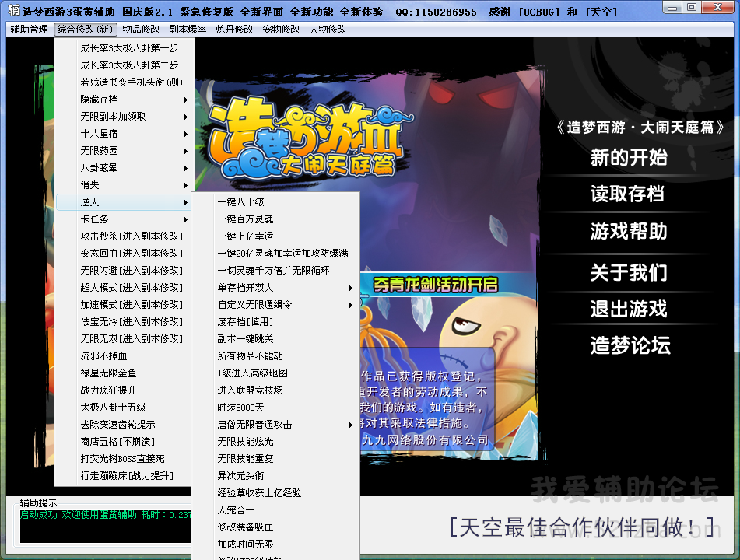Select 修改装备吸血
Screen dimensions: 740x560
[275, 527]
